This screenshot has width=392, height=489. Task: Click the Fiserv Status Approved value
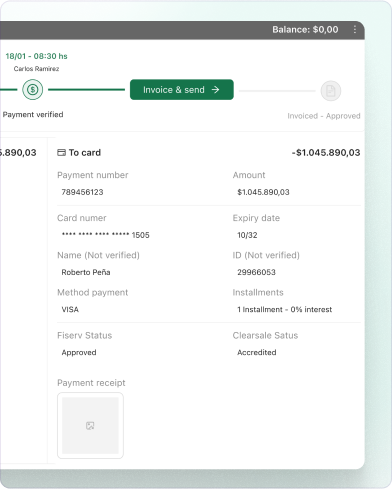pyautogui.click(x=79, y=352)
